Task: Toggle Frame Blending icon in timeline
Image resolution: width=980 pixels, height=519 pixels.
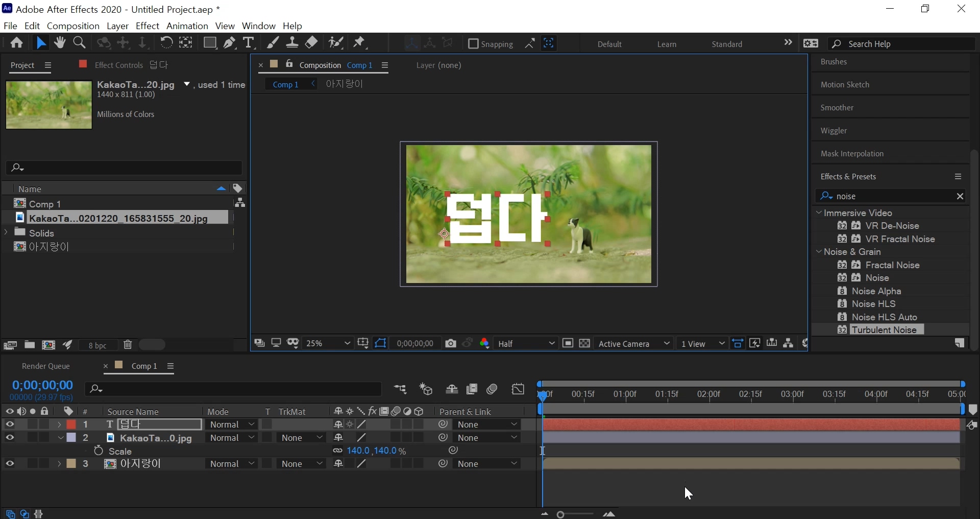Action: click(x=472, y=389)
